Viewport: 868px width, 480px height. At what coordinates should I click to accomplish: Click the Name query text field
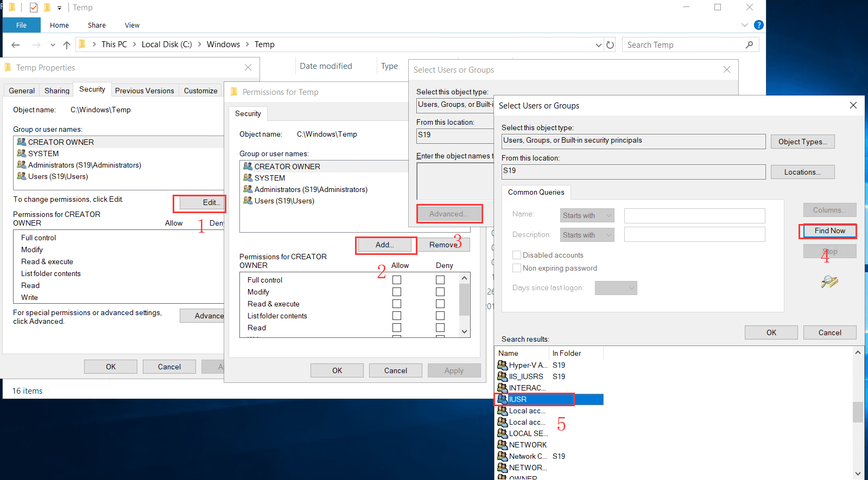pyautogui.click(x=694, y=215)
